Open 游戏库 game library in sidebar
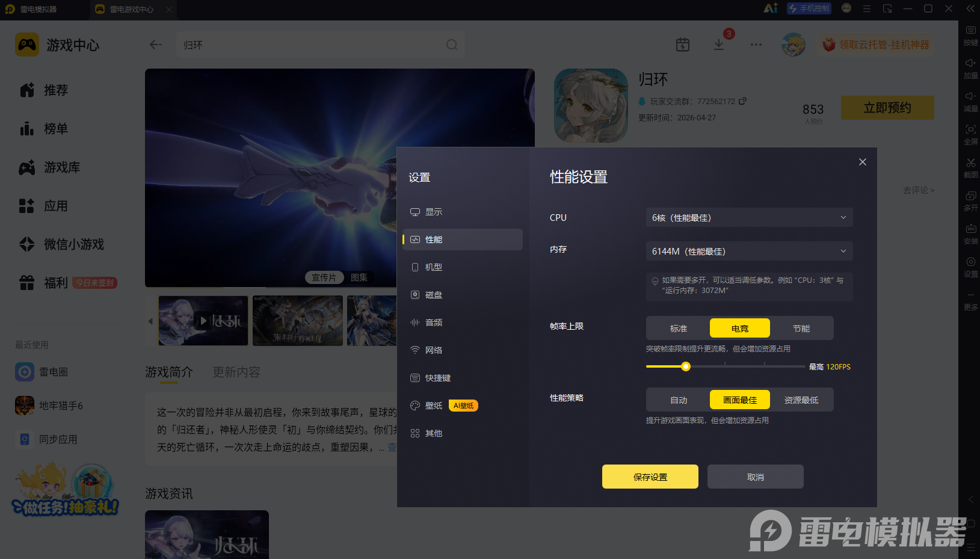The image size is (980, 559). point(49,167)
